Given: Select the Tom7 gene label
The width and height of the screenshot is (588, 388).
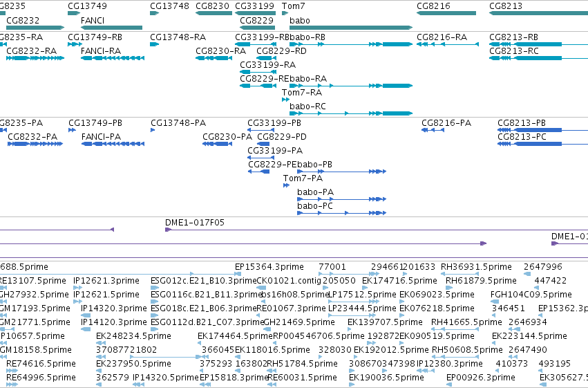Looking at the screenshot, I should point(293,6).
